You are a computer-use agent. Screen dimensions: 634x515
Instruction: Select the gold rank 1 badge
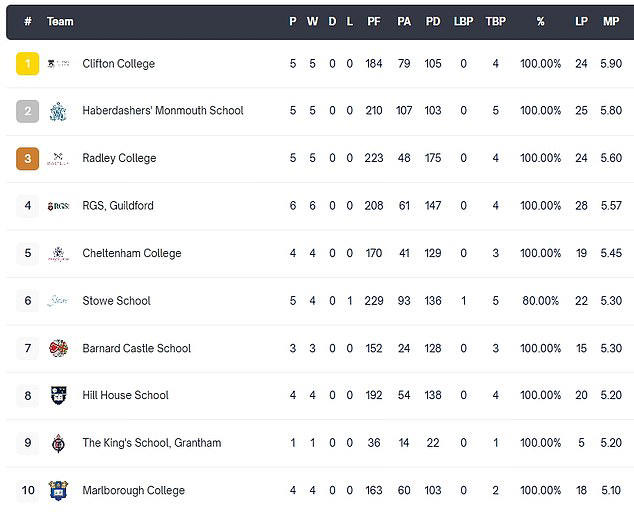click(27, 64)
